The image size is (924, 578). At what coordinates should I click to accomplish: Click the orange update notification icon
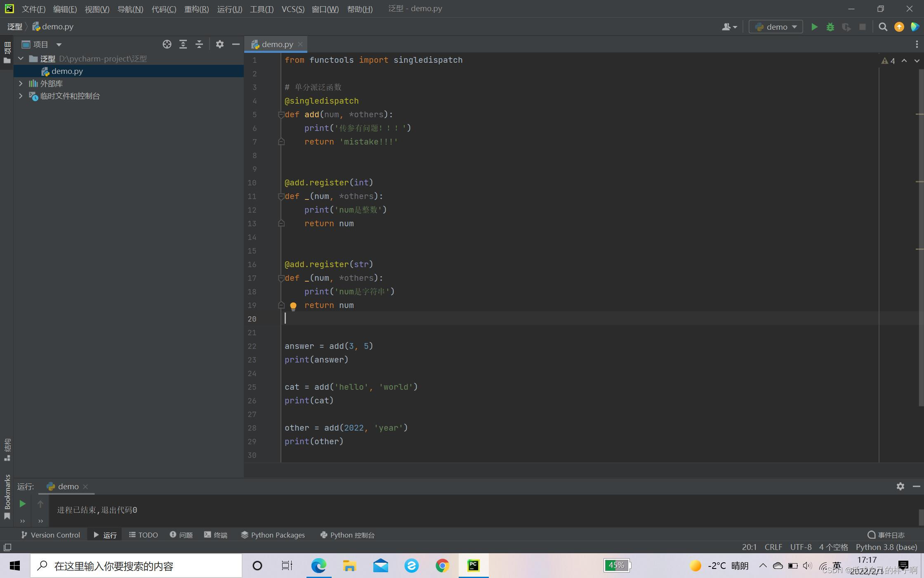(x=899, y=27)
